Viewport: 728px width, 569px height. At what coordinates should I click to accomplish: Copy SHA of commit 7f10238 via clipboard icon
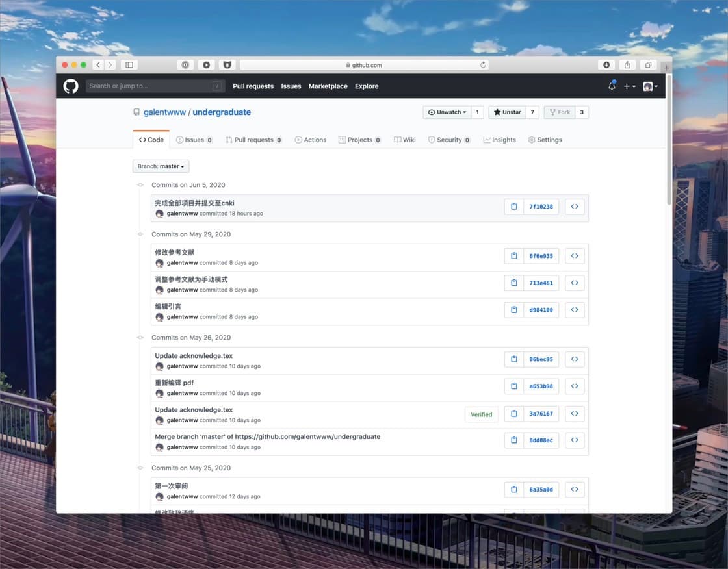(x=514, y=207)
